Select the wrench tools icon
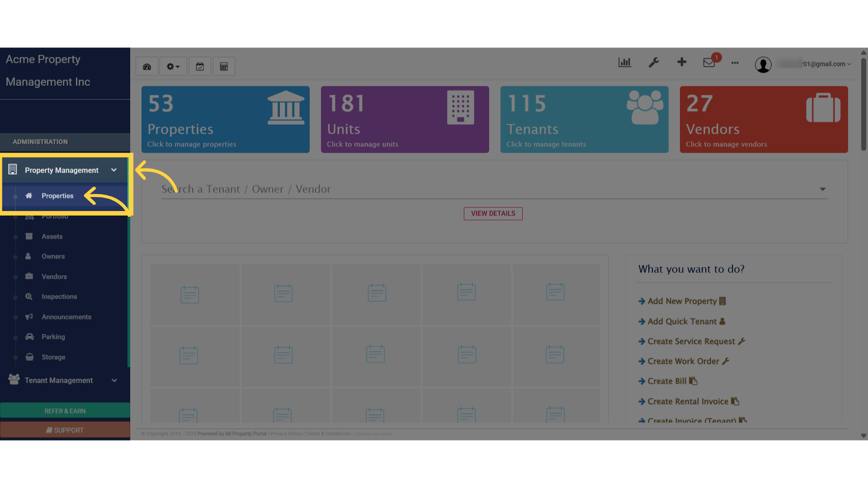The width and height of the screenshot is (868, 488). click(654, 62)
